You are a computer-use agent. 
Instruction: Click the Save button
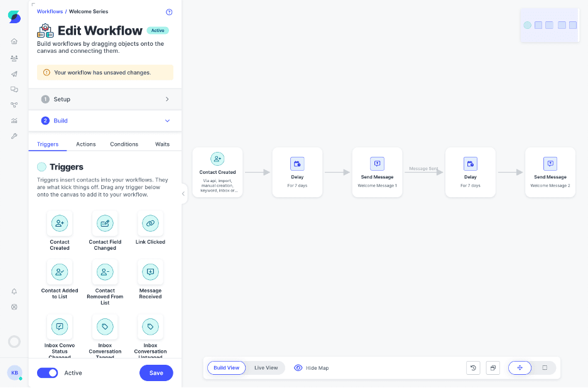pos(156,373)
